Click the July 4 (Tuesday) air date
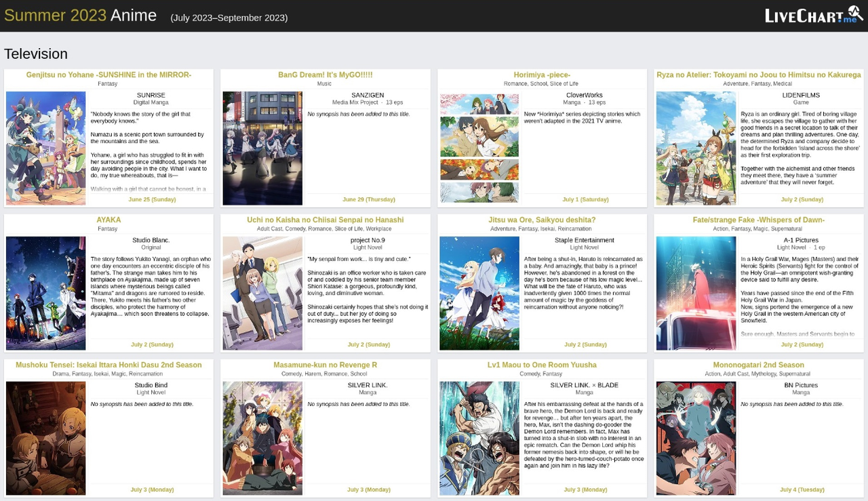The image size is (868, 501). pos(802,490)
